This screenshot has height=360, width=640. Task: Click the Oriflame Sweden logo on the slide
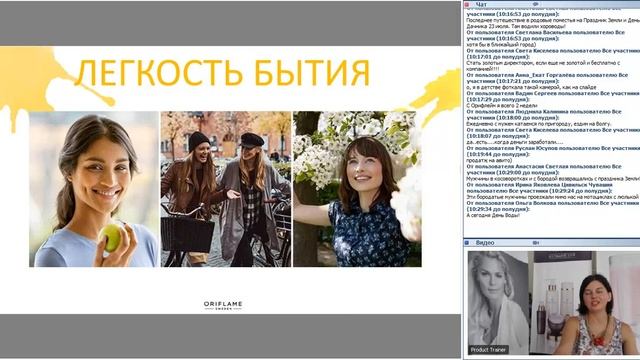coord(223,305)
